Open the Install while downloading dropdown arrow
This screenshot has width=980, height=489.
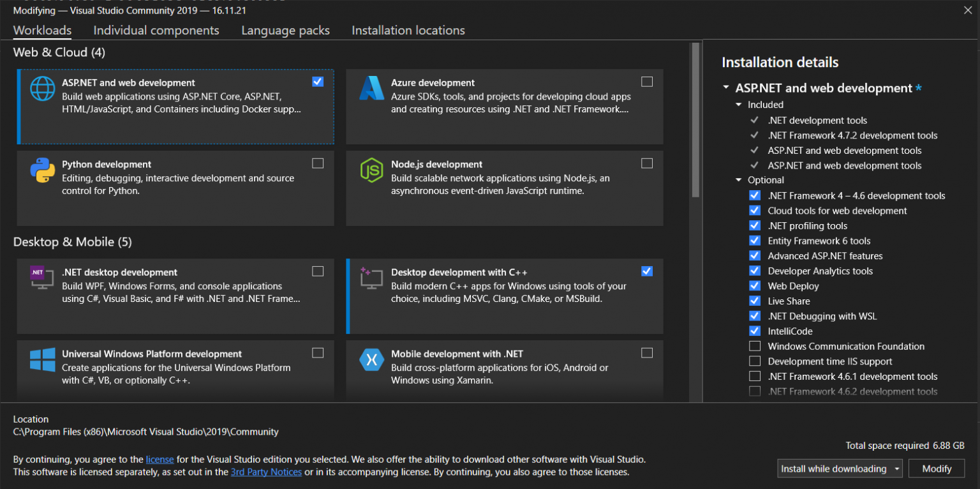pyautogui.click(x=896, y=468)
